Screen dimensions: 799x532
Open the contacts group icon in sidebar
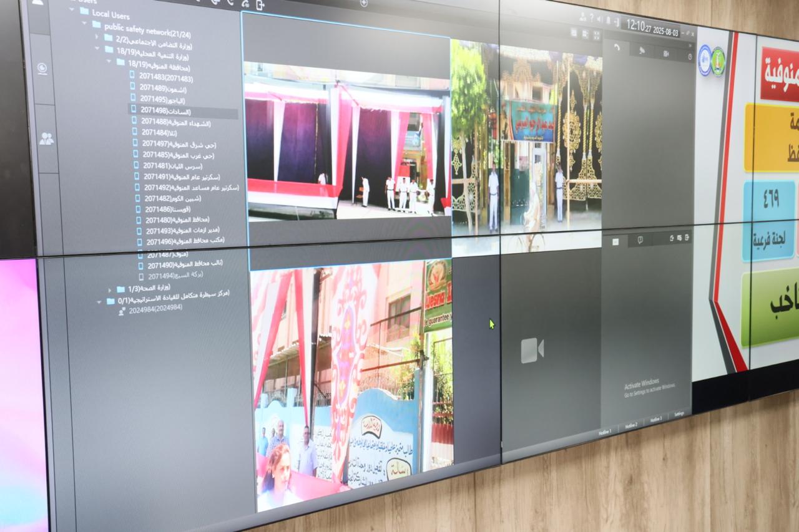click(x=46, y=138)
